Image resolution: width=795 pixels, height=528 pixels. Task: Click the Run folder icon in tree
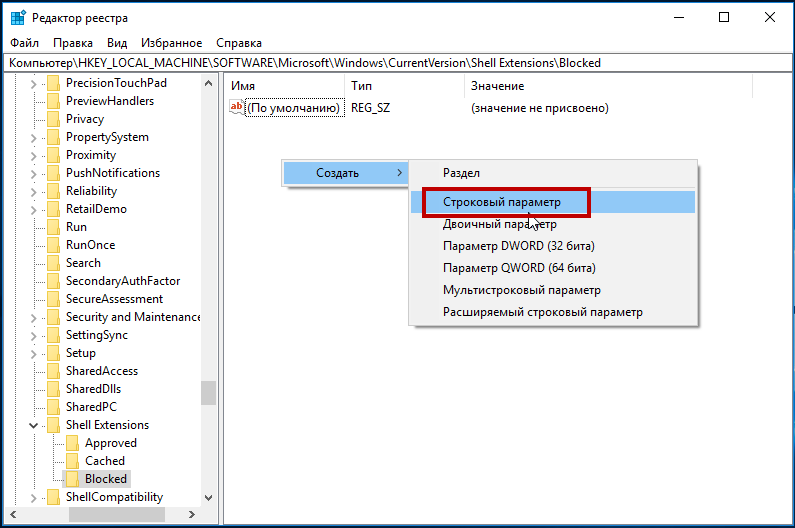click(x=53, y=227)
